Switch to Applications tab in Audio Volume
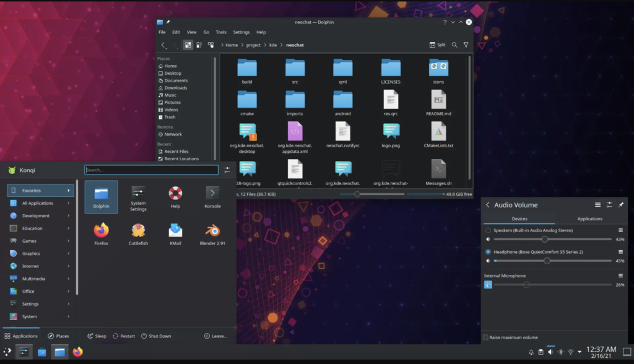Viewport: 634px width, 364px height. click(589, 219)
